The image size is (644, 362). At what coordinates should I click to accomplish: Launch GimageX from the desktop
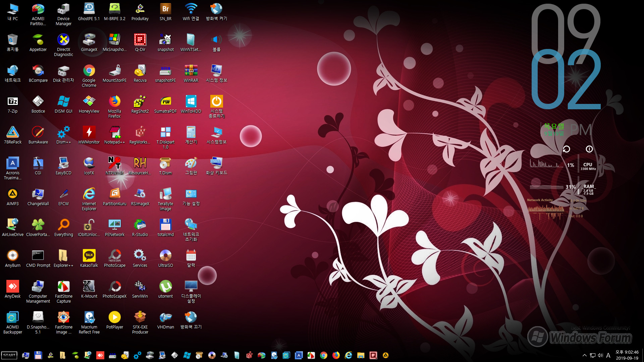(89, 43)
